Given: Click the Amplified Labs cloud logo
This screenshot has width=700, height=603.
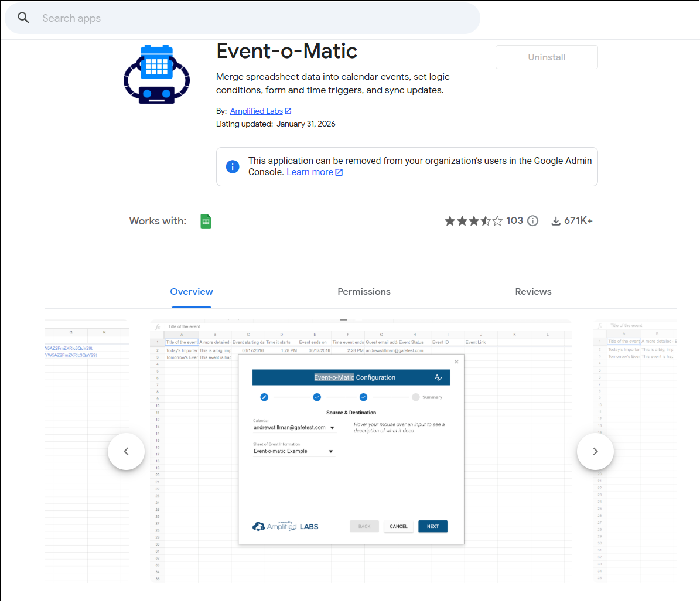Looking at the screenshot, I should 258,527.
